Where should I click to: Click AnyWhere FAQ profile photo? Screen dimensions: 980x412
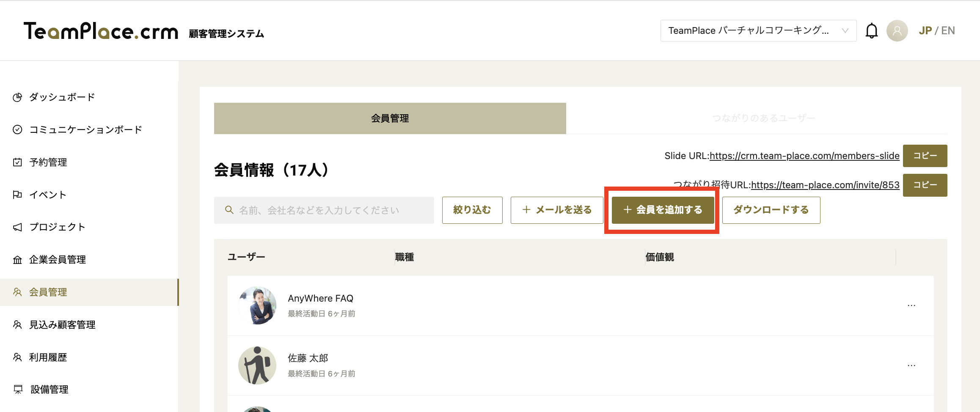257,305
